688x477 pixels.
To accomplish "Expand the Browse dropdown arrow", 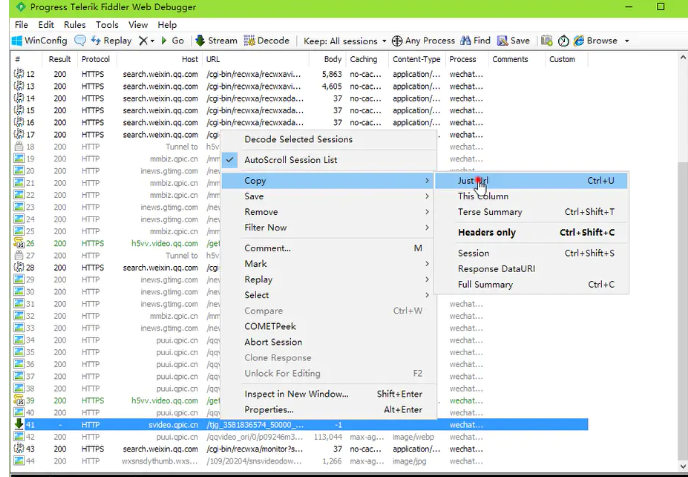I will point(627,41).
